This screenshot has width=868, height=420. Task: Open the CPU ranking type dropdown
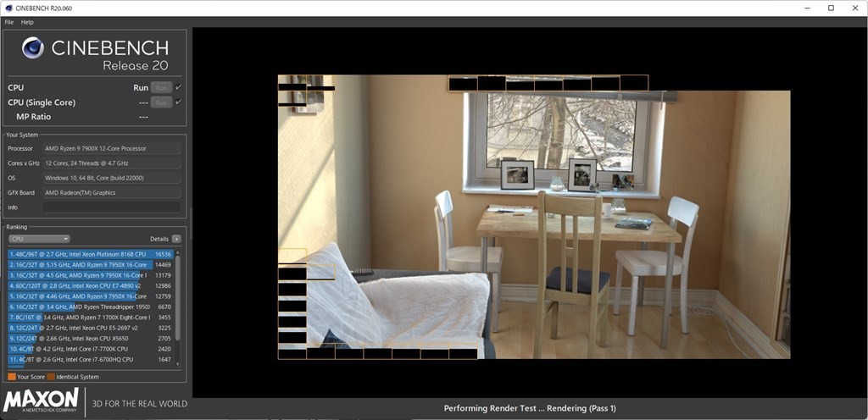point(39,239)
